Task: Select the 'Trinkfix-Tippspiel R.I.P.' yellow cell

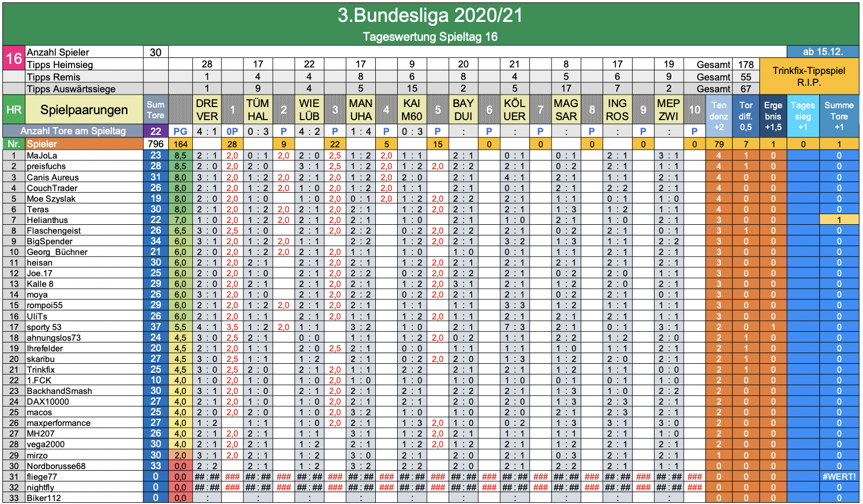Action: pyautogui.click(x=809, y=76)
